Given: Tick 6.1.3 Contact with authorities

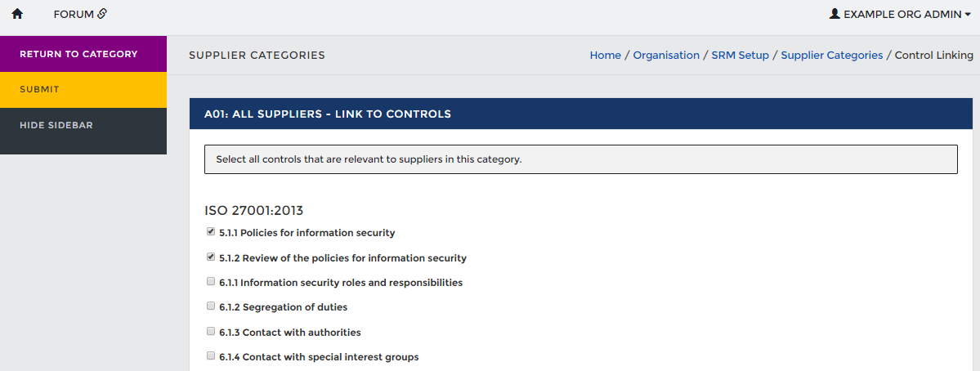Looking at the screenshot, I should pyautogui.click(x=211, y=332).
